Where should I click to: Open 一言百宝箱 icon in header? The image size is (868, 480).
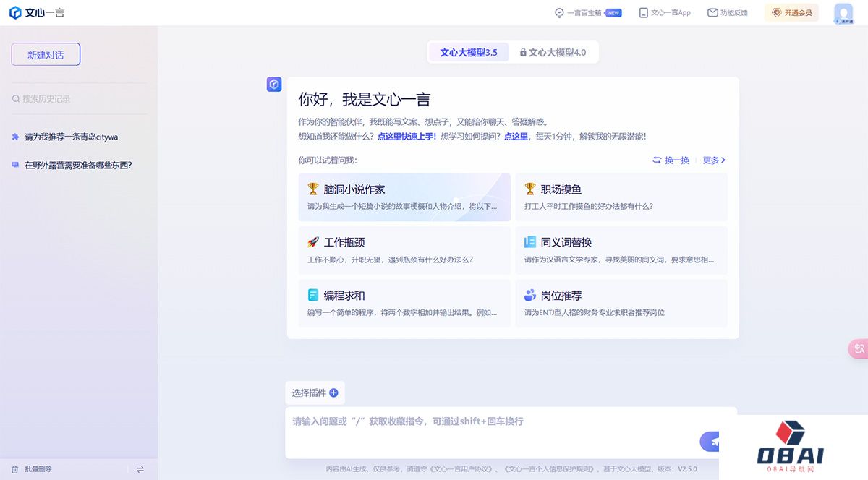(559, 12)
